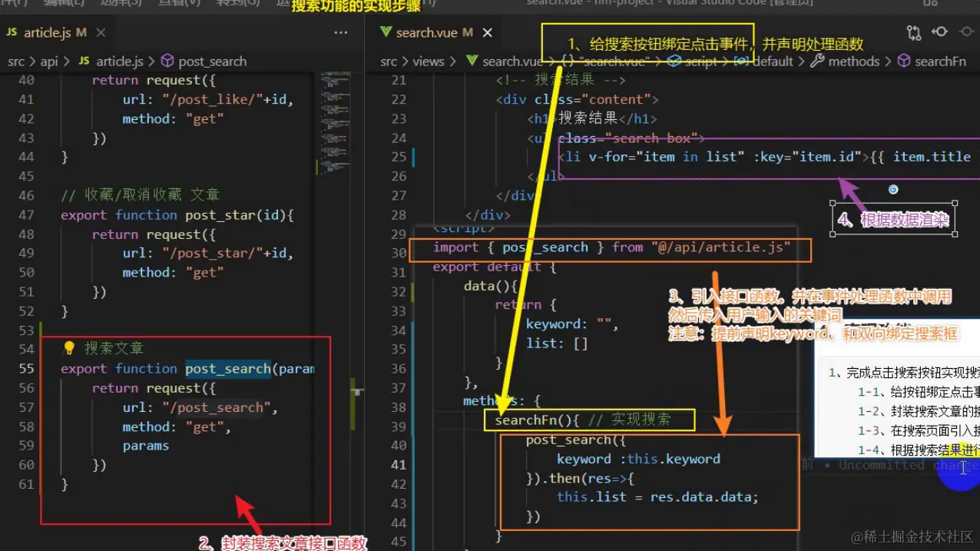Click the JS icon in article.js breadcrumb

coord(84,61)
